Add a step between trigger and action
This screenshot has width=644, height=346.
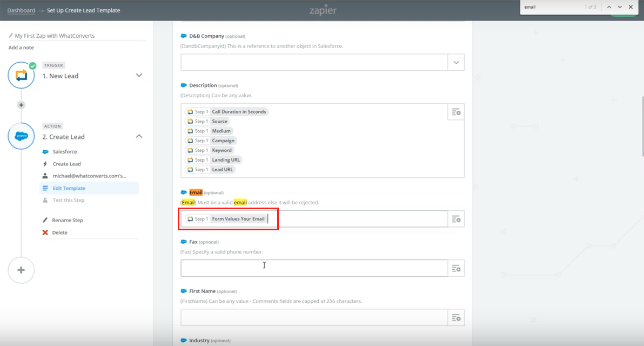pyautogui.click(x=21, y=105)
